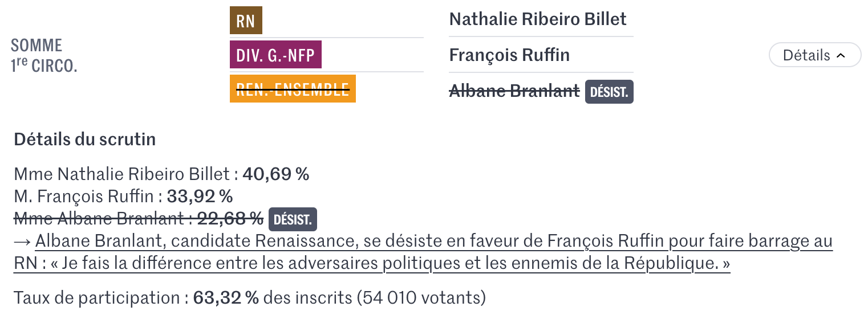Click M. François Ruffin 33,92 % result
This screenshot has width=868, height=327.
123,197
